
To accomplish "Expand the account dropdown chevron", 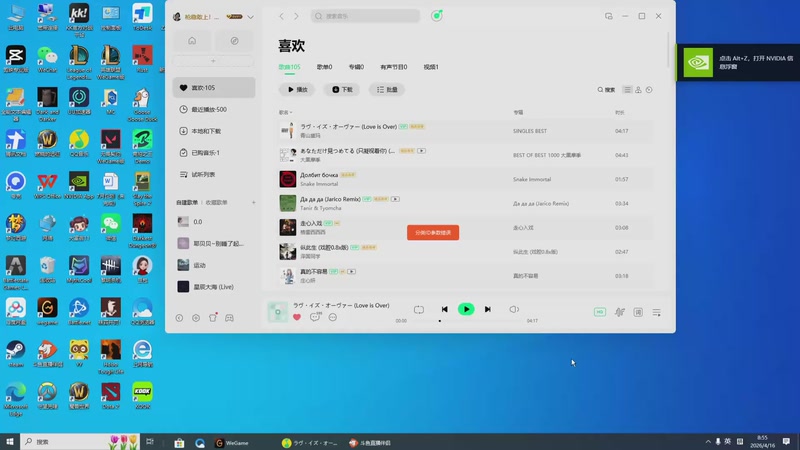I will click(251, 17).
